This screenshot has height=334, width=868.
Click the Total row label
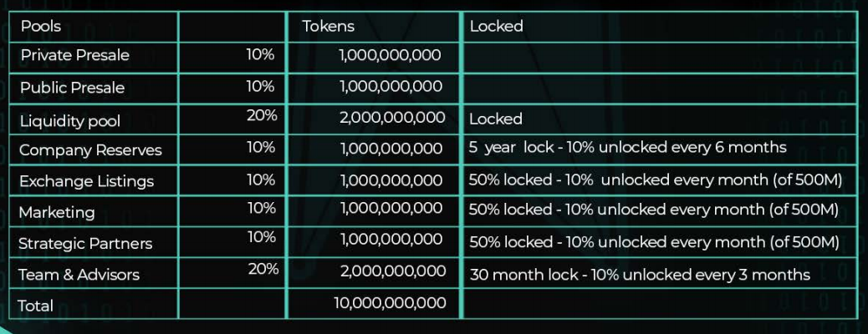tap(35, 306)
